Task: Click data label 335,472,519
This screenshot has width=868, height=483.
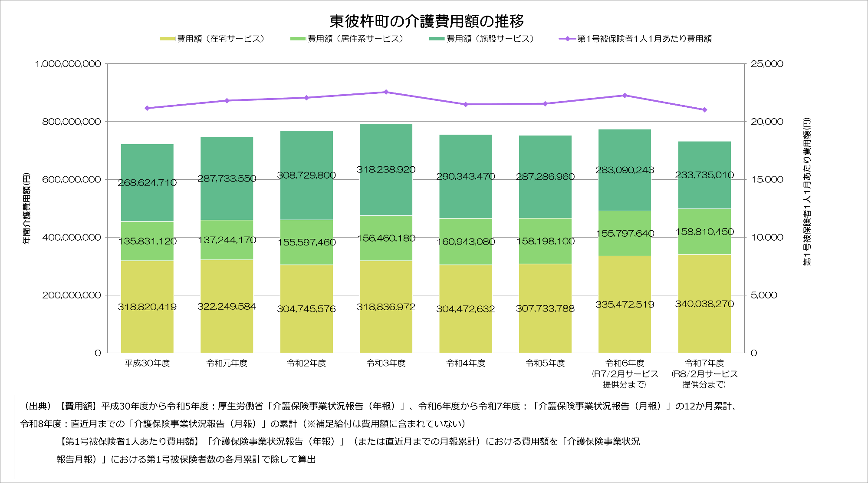Action: [625, 304]
